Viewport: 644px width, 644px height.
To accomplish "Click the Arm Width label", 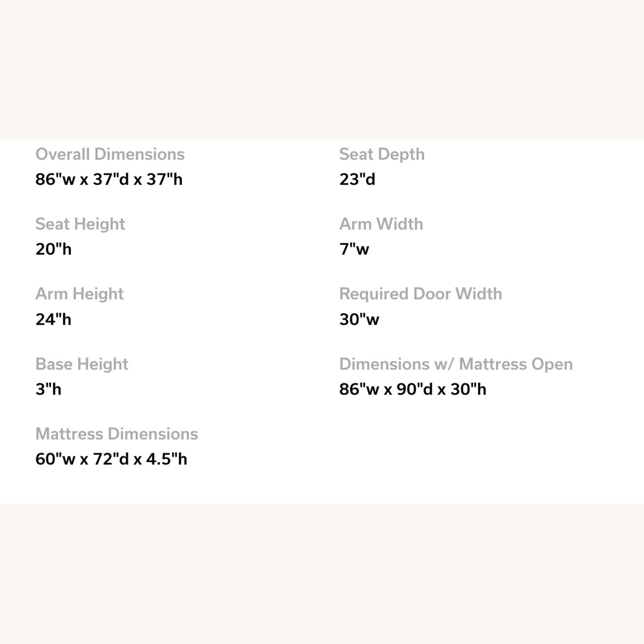I will 381,224.
